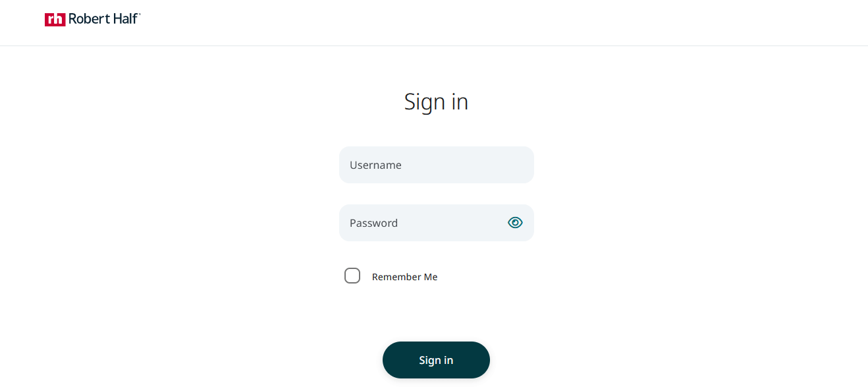Click empty area of Username box
The width and height of the screenshot is (868, 389).
[468, 165]
